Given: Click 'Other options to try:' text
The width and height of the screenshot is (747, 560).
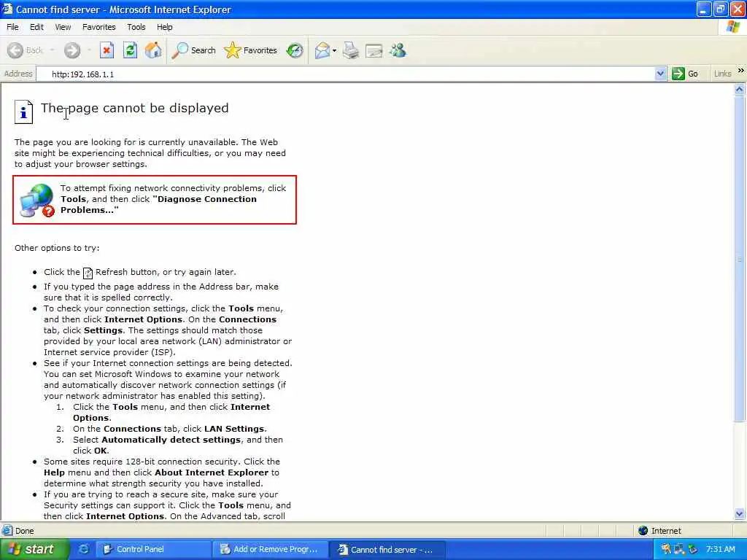Looking at the screenshot, I should [x=57, y=248].
